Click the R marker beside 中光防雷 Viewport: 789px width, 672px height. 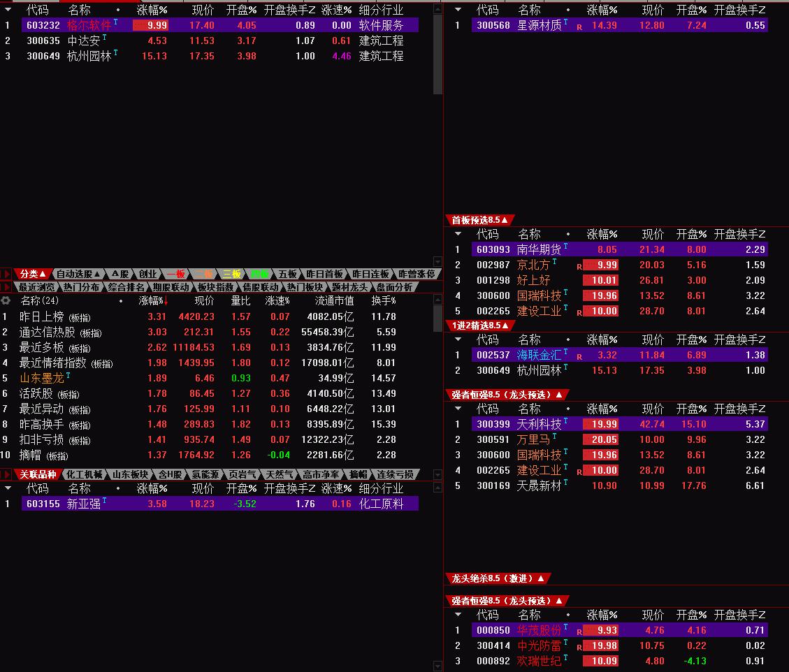click(x=579, y=648)
